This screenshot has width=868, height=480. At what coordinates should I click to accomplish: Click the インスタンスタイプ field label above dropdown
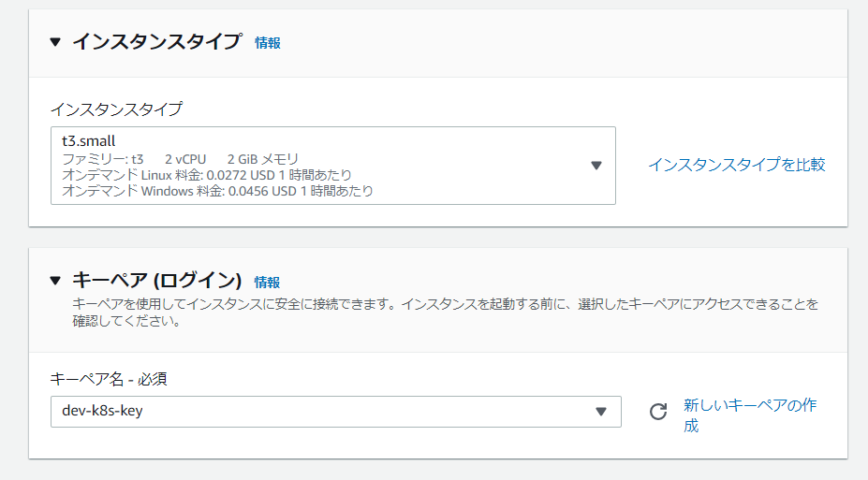(116, 109)
